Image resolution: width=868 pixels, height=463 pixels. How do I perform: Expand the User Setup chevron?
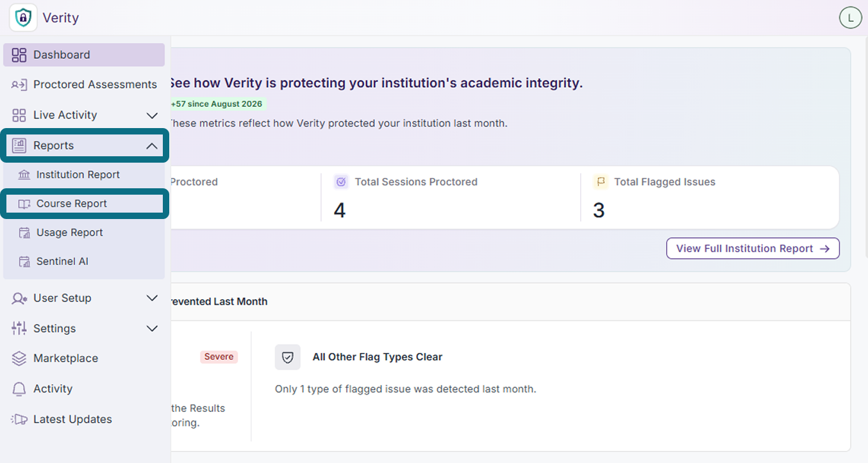point(152,298)
